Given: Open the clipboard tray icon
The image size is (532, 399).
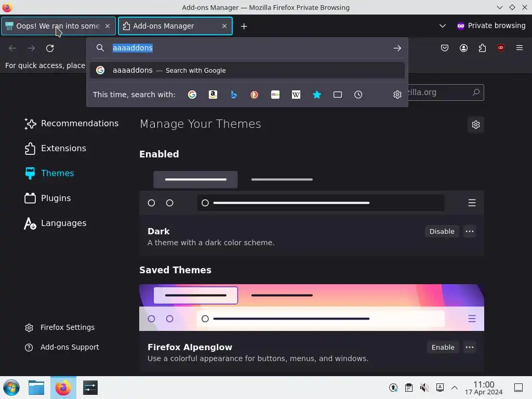Looking at the screenshot, I should (409, 388).
